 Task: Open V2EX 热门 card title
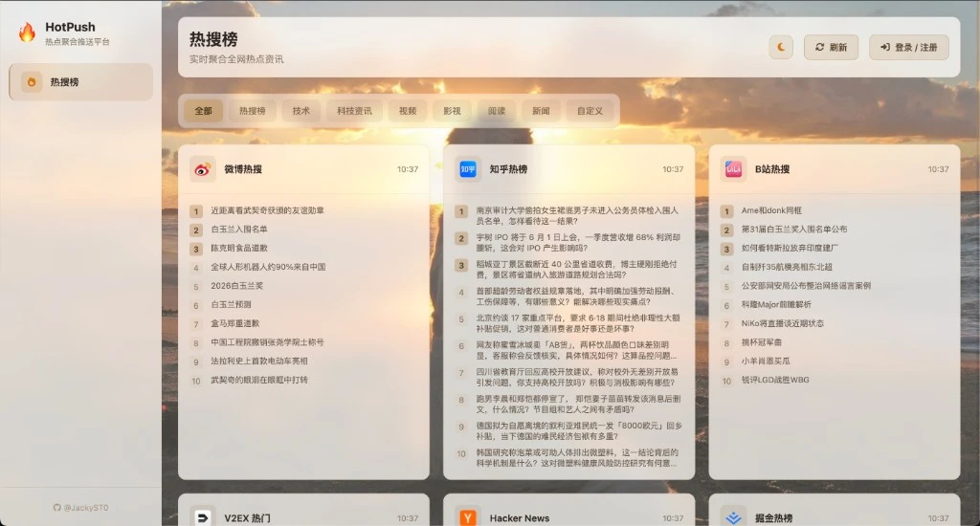click(248, 518)
